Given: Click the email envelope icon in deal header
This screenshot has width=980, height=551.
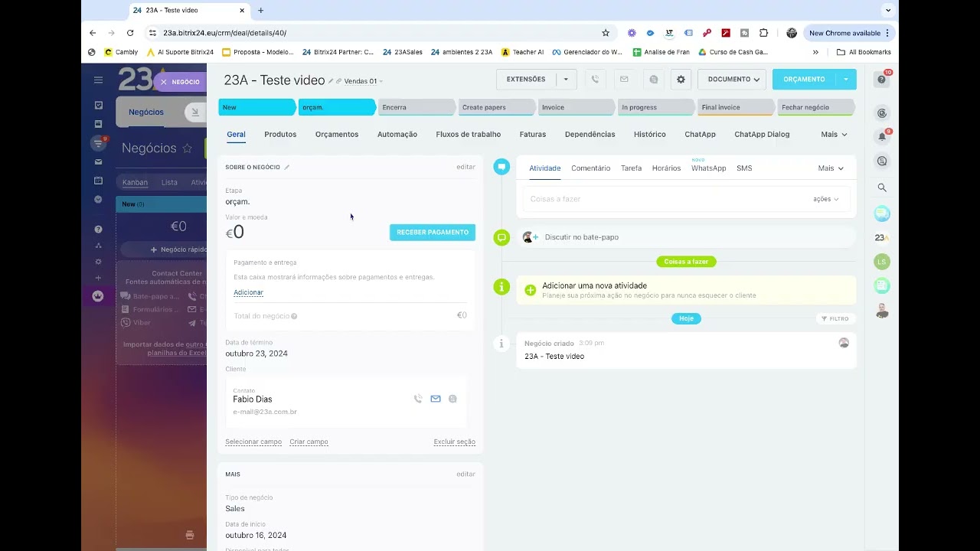Looking at the screenshot, I should [x=624, y=80].
